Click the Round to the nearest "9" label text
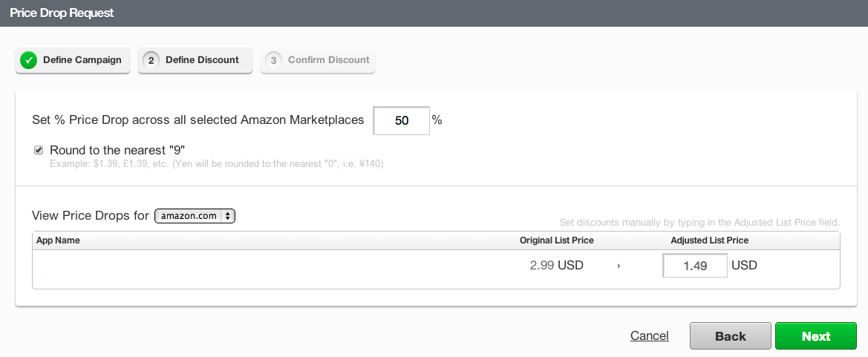868x357 pixels. pyautogui.click(x=117, y=150)
